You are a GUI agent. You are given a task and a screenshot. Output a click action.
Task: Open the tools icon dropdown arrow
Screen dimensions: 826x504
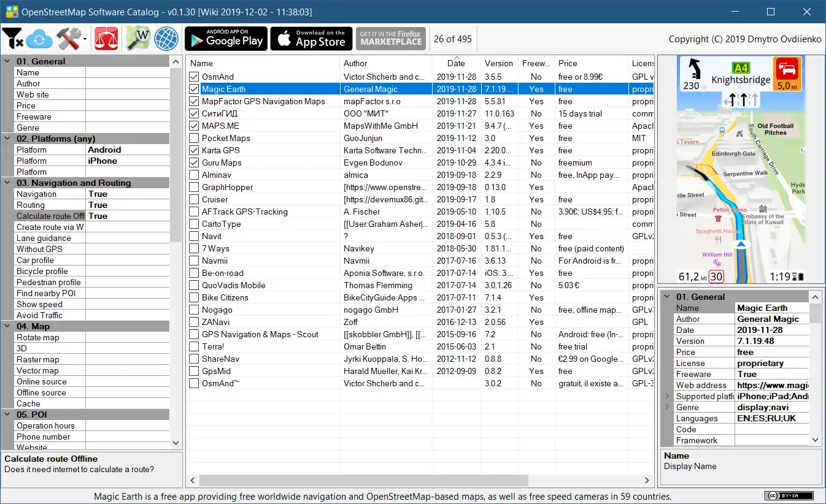click(x=85, y=39)
